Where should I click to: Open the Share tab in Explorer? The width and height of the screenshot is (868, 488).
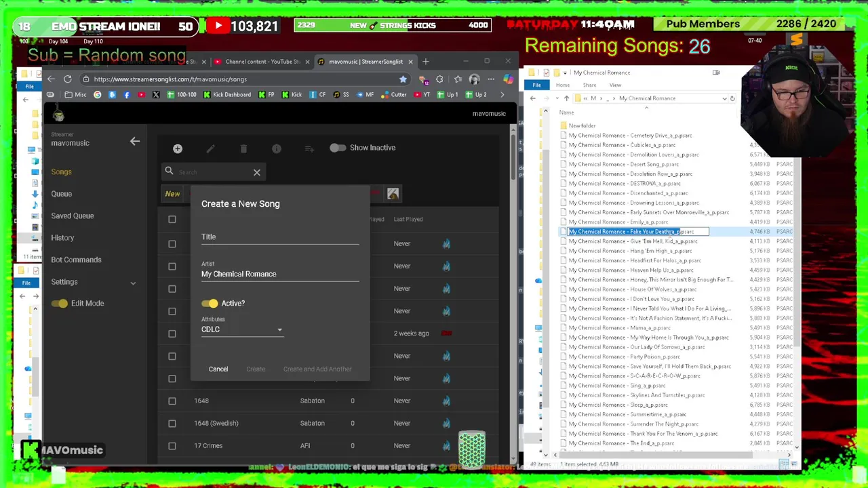point(589,85)
